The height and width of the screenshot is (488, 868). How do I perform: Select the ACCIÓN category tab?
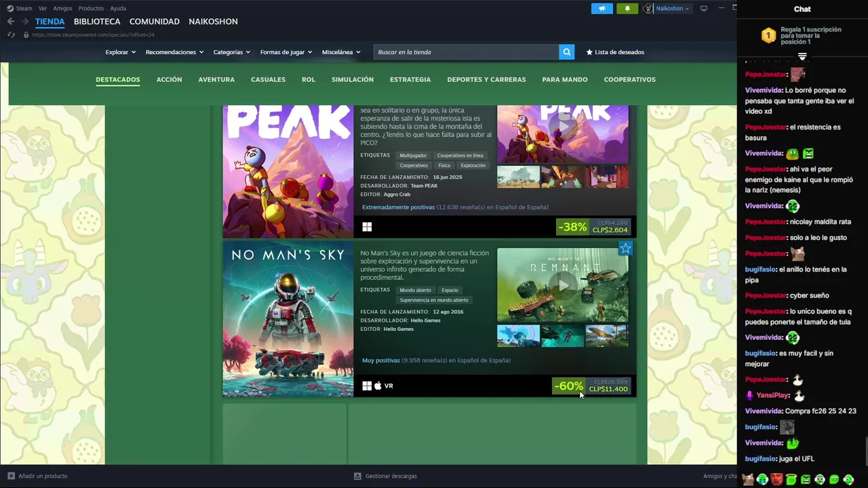[x=170, y=79]
